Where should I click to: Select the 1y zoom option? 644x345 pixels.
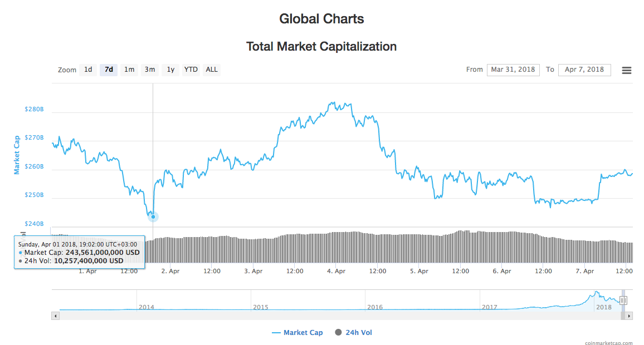coord(170,70)
